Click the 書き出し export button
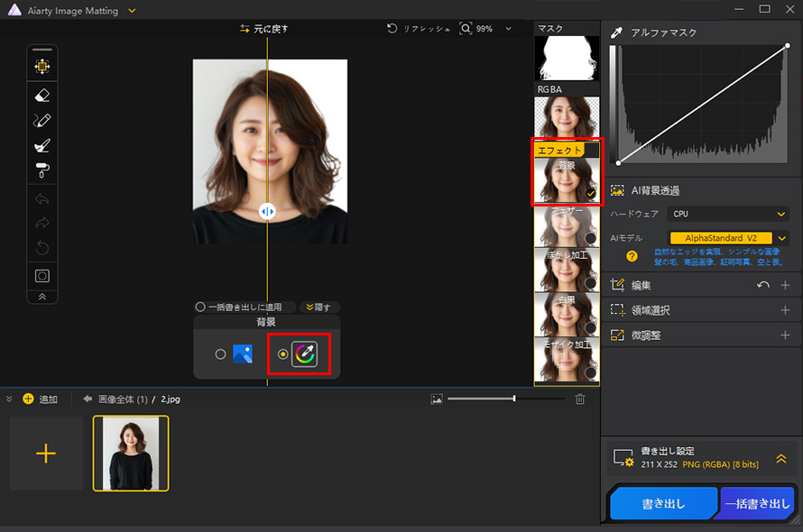 (x=664, y=502)
